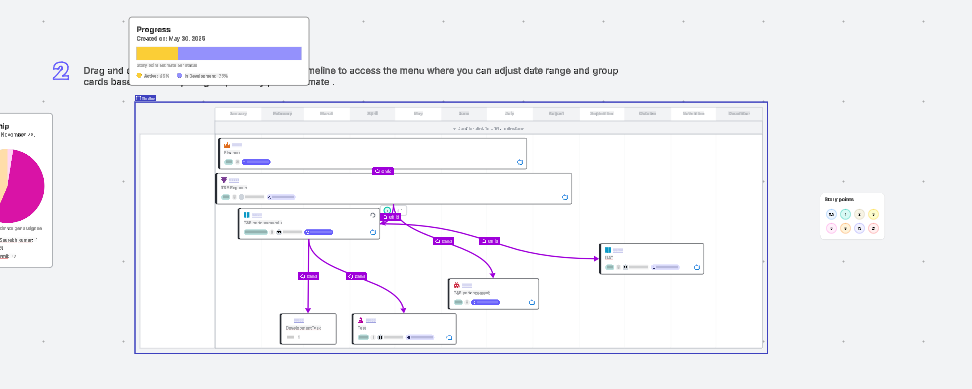This screenshot has width=972, height=389.
Task: Click the light blue 0.5 story point circle
Action: click(x=831, y=214)
